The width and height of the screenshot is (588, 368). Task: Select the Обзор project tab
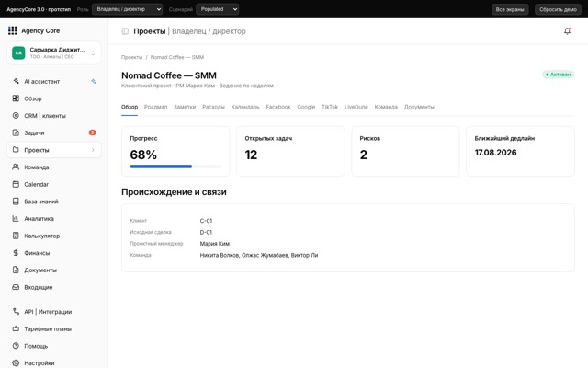(130, 107)
